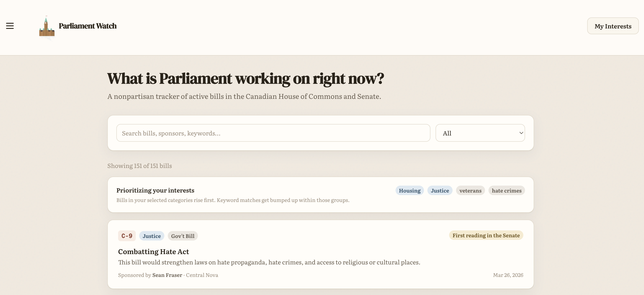Open the Combatting Hate Act bill
This screenshot has height=295, width=644.
coord(154,252)
